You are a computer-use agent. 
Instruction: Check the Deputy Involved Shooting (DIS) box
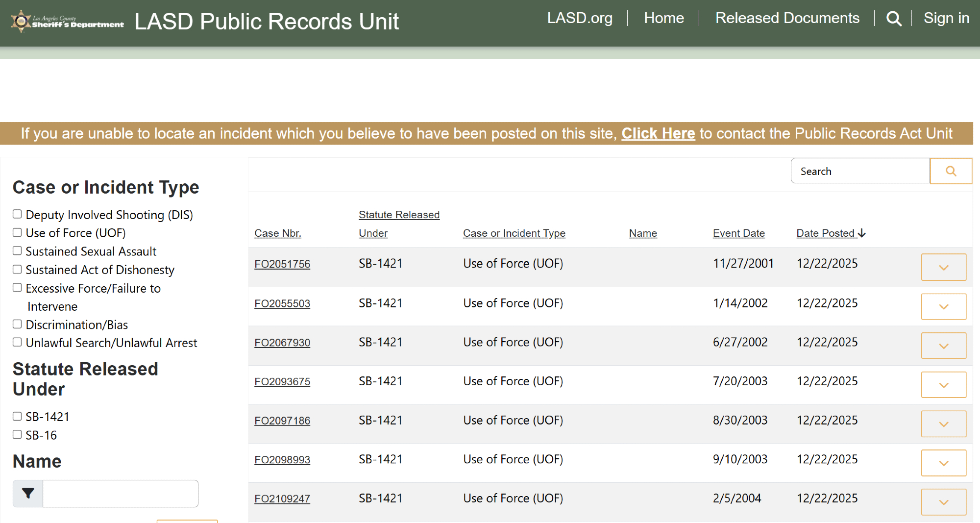pyautogui.click(x=17, y=214)
